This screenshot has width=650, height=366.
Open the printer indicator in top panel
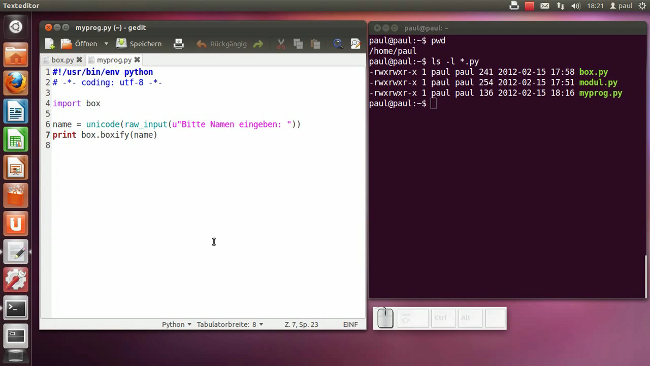(x=514, y=5)
